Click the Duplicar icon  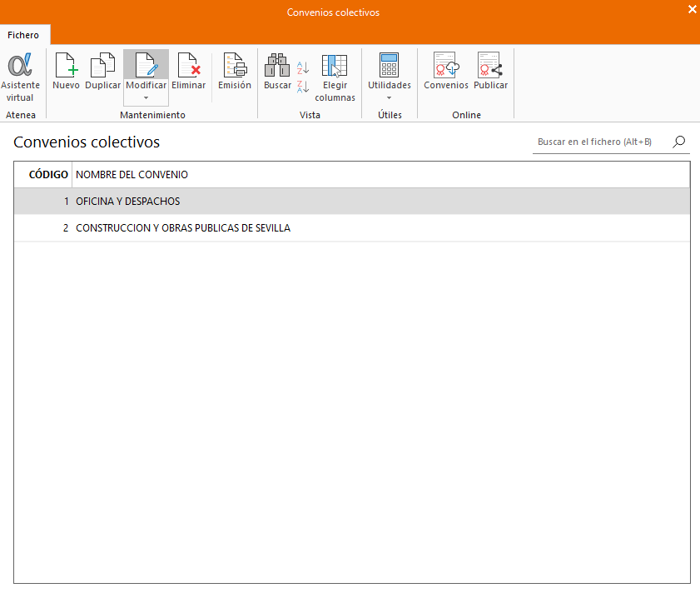click(x=102, y=66)
